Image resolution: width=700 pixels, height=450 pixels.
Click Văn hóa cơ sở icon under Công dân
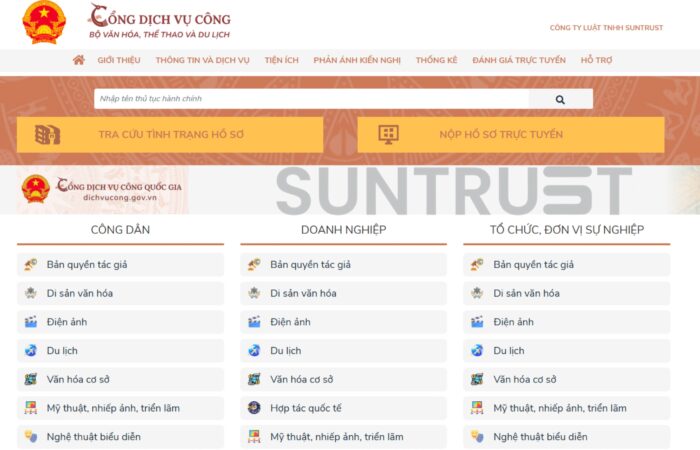pos(31,379)
